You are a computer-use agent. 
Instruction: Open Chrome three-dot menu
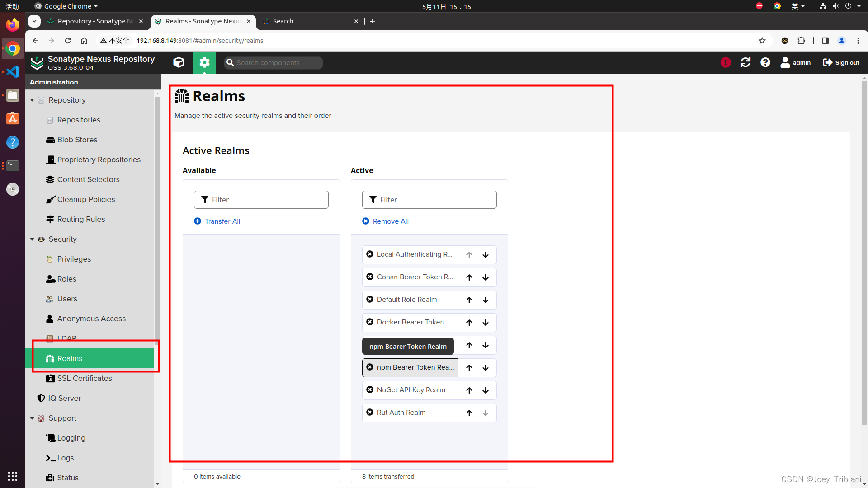[858, 41]
